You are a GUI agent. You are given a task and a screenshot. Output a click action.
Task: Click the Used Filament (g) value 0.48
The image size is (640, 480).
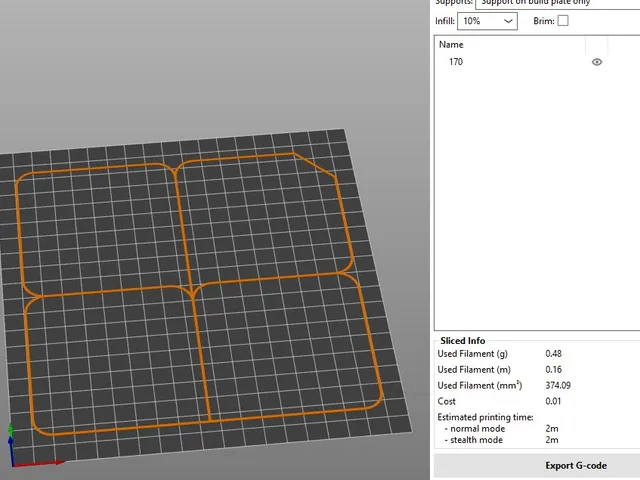pyautogui.click(x=553, y=353)
